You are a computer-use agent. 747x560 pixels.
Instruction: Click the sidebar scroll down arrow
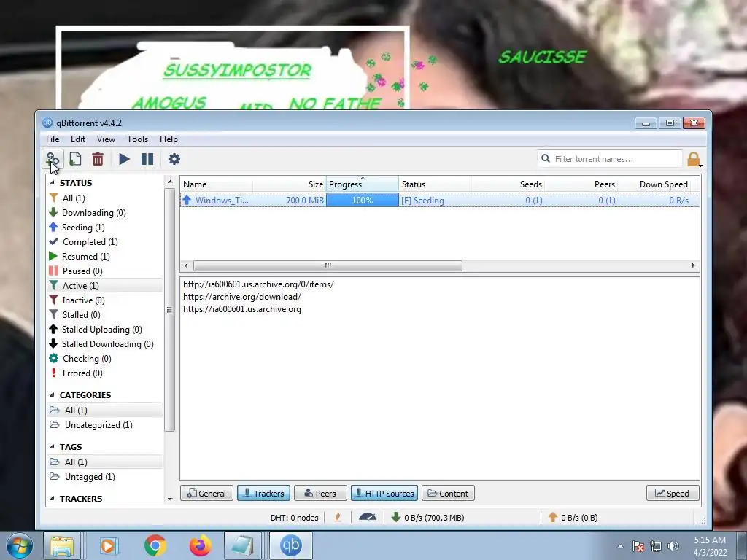pyautogui.click(x=170, y=499)
